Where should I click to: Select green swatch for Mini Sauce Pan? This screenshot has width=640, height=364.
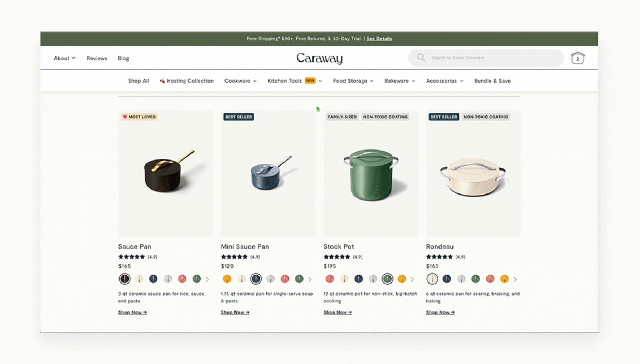299,279
